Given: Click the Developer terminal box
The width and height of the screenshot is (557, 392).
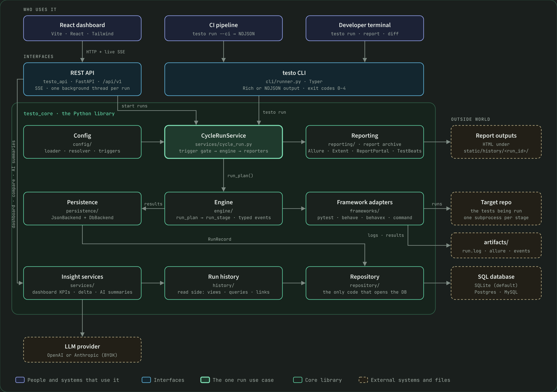Looking at the screenshot, I should coord(365,28).
